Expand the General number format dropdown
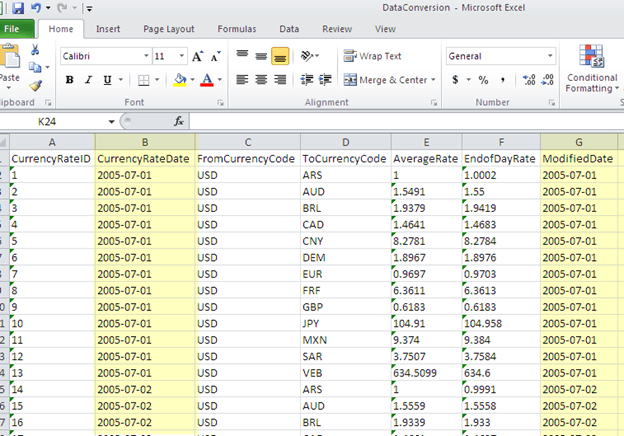The width and height of the screenshot is (624, 436). tap(550, 57)
